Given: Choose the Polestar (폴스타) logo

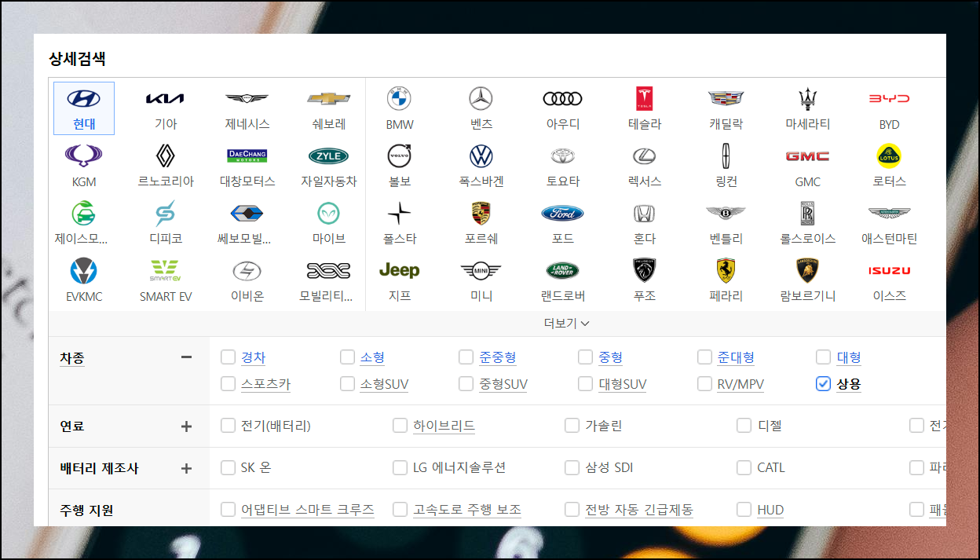Looking at the screenshot, I should tap(400, 213).
